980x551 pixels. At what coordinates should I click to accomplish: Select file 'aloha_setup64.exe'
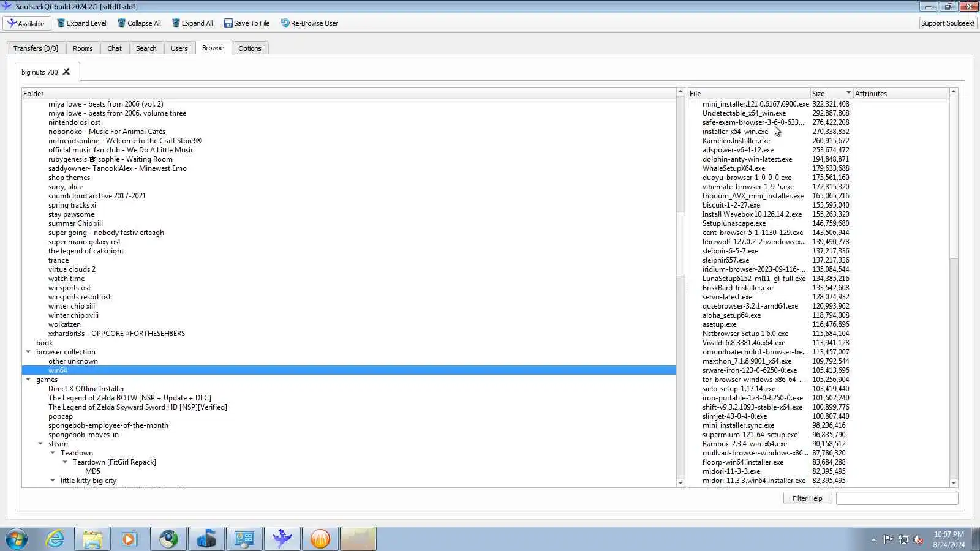point(731,315)
